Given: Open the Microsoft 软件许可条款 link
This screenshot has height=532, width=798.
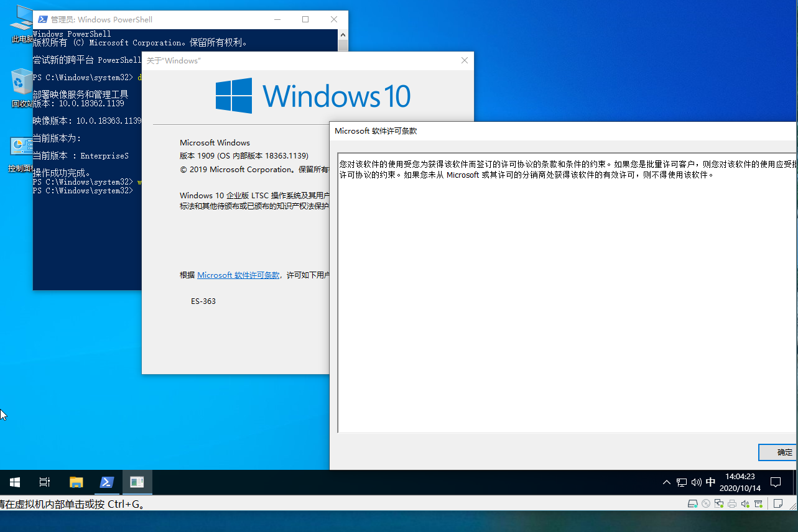Looking at the screenshot, I should click(238, 275).
